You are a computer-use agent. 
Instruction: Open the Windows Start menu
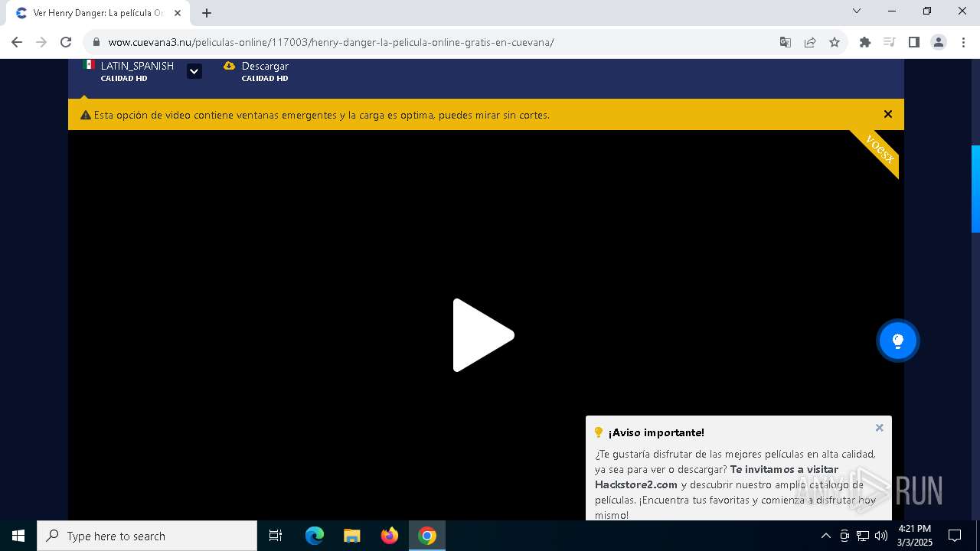(x=18, y=536)
